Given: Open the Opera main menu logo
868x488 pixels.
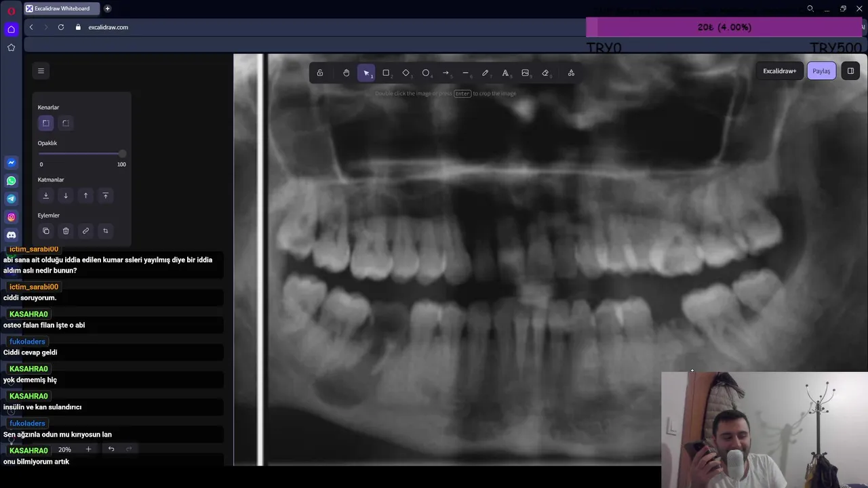Looking at the screenshot, I should pyautogui.click(x=11, y=10).
